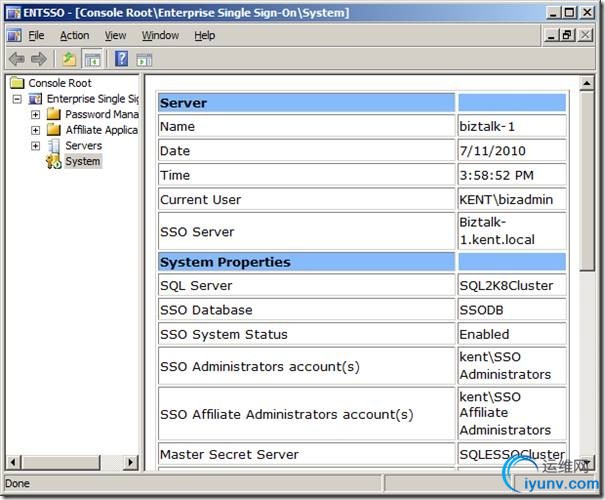Click the Affiliate Applications folder icon

pyautogui.click(x=54, y=130)
